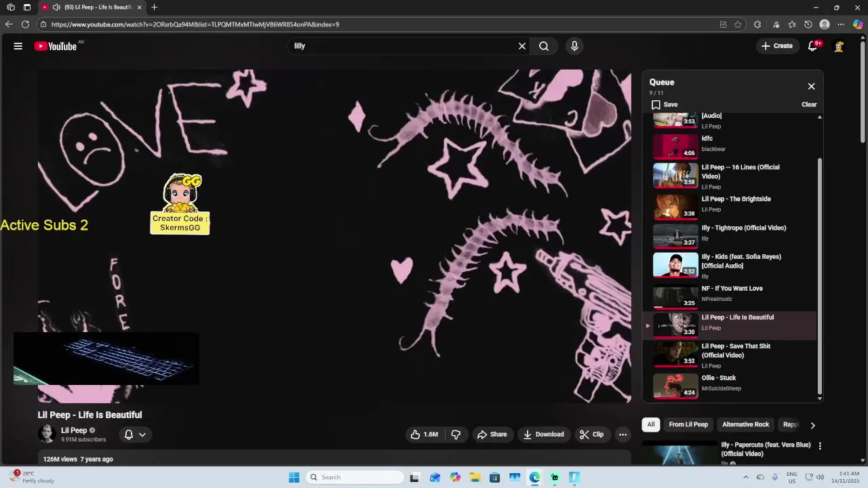Screen dimensions: 868x488
Task: Click current Life Is Beautiful queue item
Action: click(730, 325)
